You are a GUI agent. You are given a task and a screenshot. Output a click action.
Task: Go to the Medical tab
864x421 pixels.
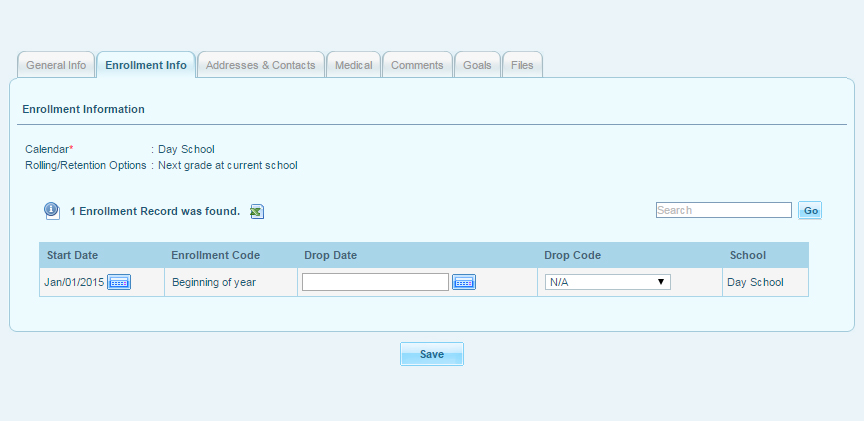coord(354,65)
